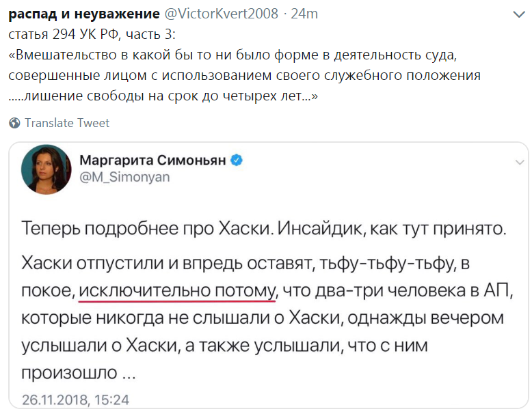Click the blue verified badge next to Маргарита Симоньян

[x=237, y=161]
